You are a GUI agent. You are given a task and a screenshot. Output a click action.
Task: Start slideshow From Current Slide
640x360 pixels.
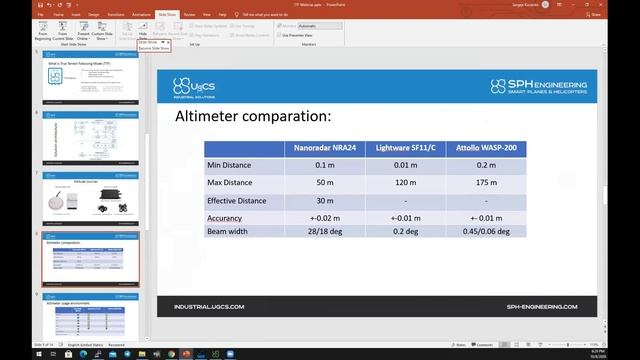point(62,31)
